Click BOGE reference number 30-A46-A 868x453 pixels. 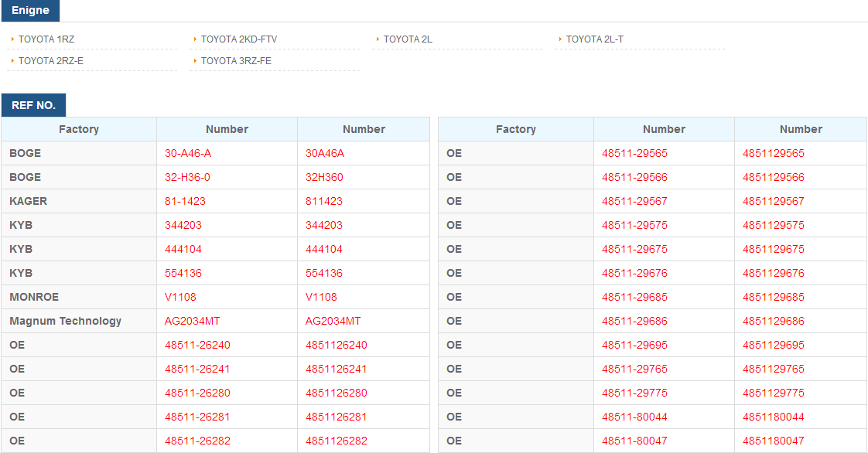pyautogui.click(x=188, y=153)
